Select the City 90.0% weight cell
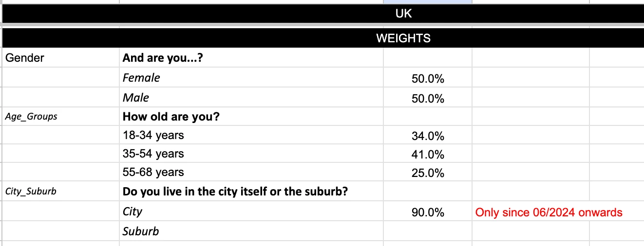 [x=427, y=212]
